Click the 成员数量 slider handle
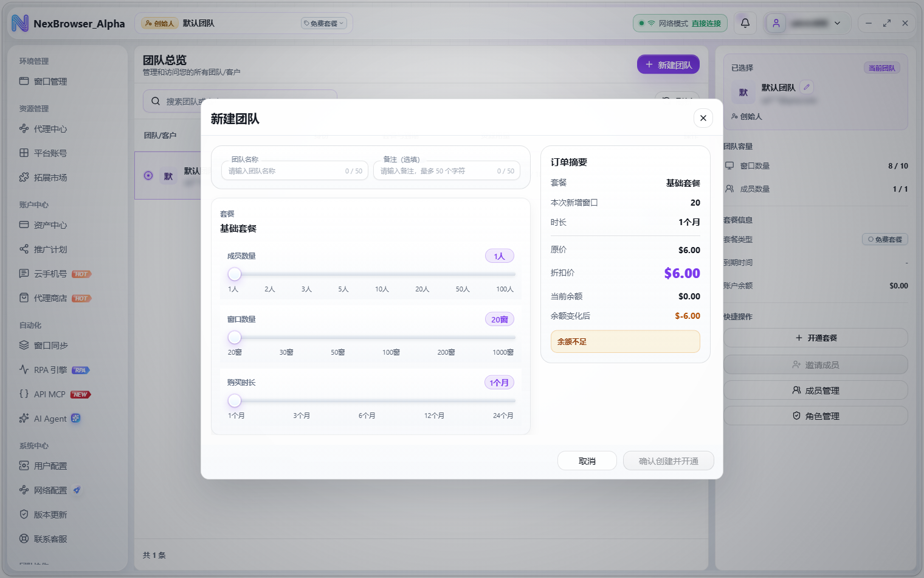The height and width of the screenshot is (578, 924). pos(235,274)
